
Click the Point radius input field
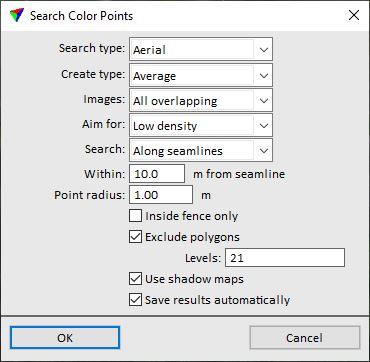click(161, 195)
